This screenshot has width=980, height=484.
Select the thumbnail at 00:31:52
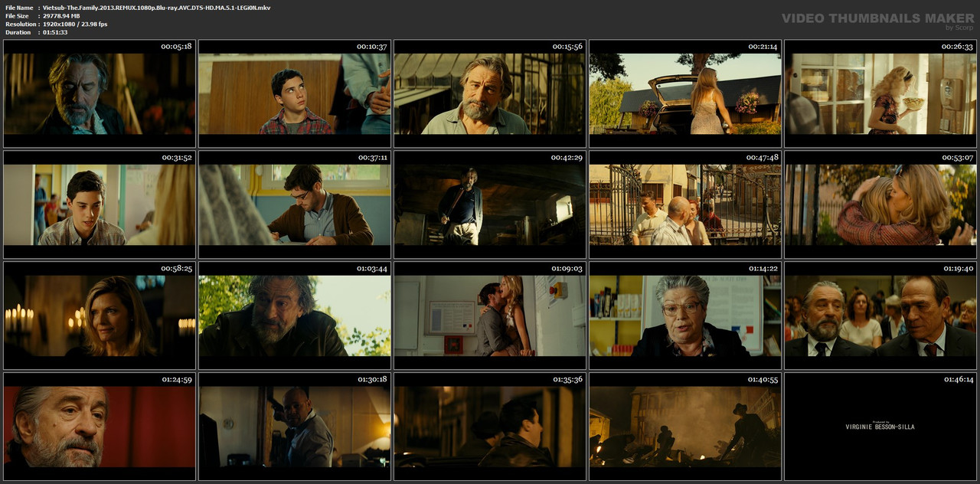100,204
